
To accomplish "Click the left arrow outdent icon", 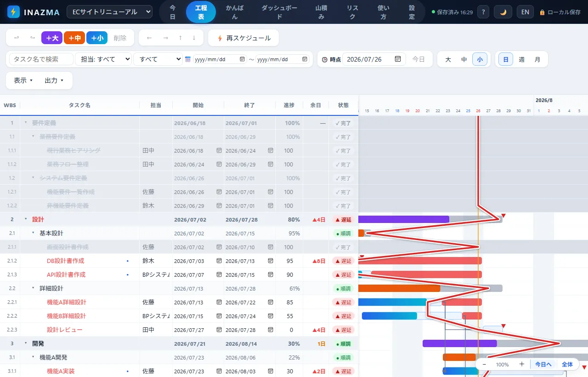I will click(x=149, y=38).
